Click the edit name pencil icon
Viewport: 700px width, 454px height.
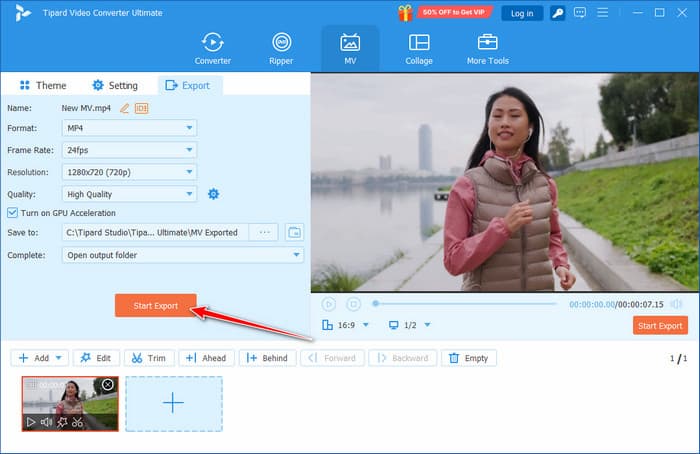(125, 108)
